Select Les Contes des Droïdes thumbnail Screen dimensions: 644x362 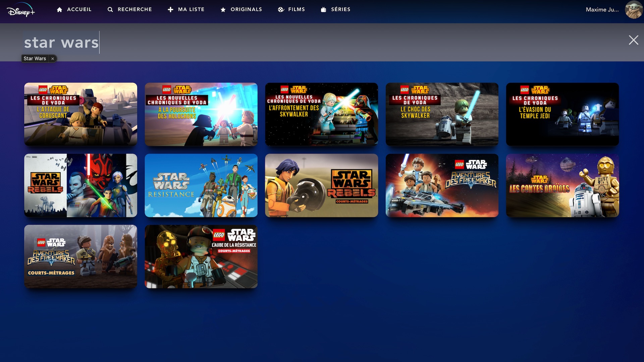562,185
